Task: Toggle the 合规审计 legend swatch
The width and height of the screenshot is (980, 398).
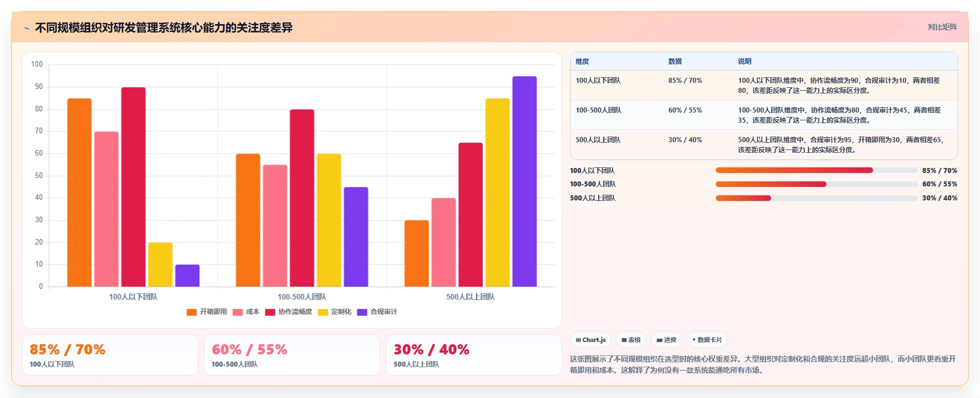Action: [x=362, y=312]
